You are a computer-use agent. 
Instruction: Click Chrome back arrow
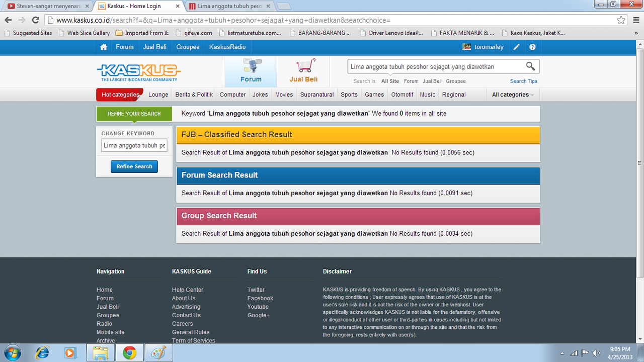(x=8, y=20)
